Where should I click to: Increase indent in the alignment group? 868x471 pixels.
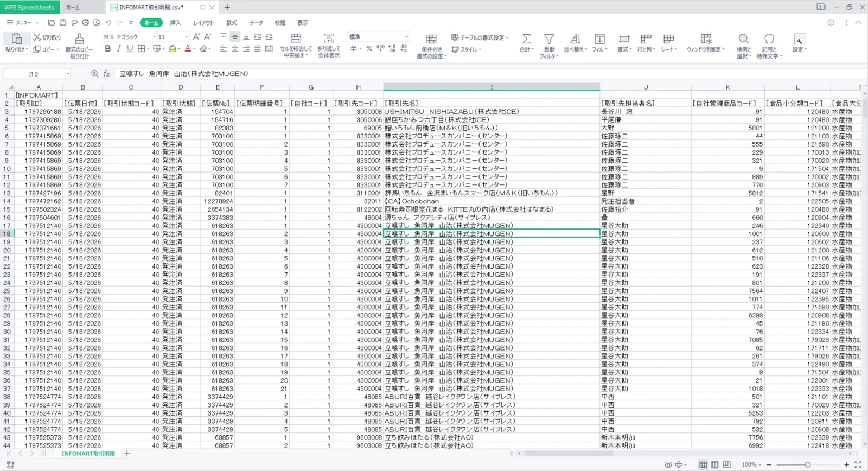(x=269, y=37)
